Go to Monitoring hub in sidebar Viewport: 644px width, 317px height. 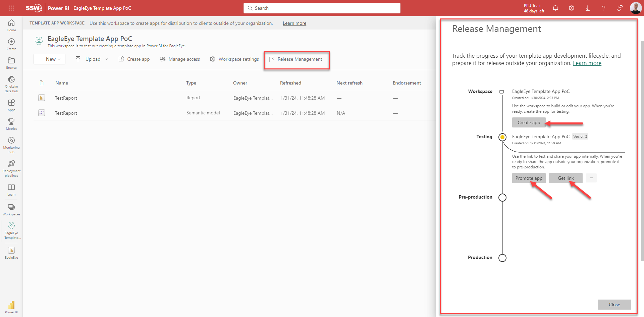(x=11, y=145)
